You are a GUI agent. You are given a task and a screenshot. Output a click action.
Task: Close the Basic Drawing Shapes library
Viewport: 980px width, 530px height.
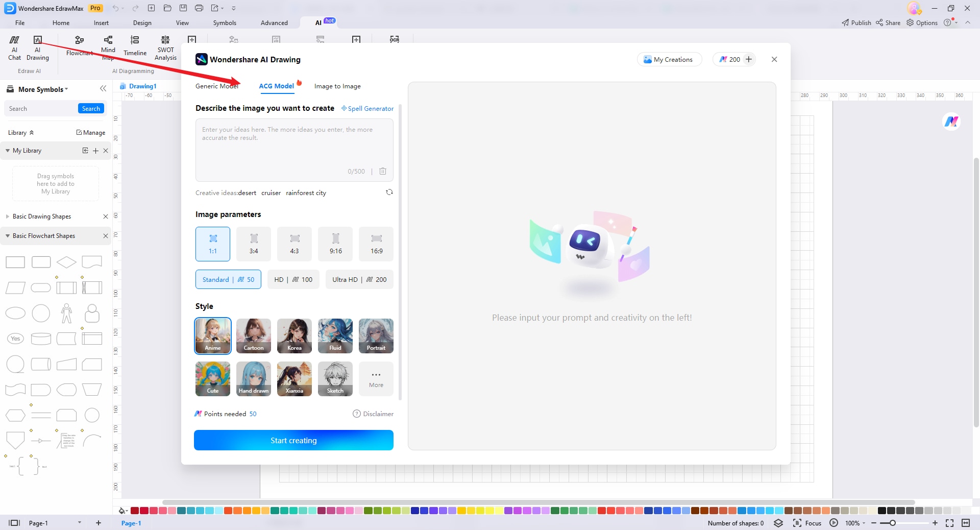[x=106, y=216]
